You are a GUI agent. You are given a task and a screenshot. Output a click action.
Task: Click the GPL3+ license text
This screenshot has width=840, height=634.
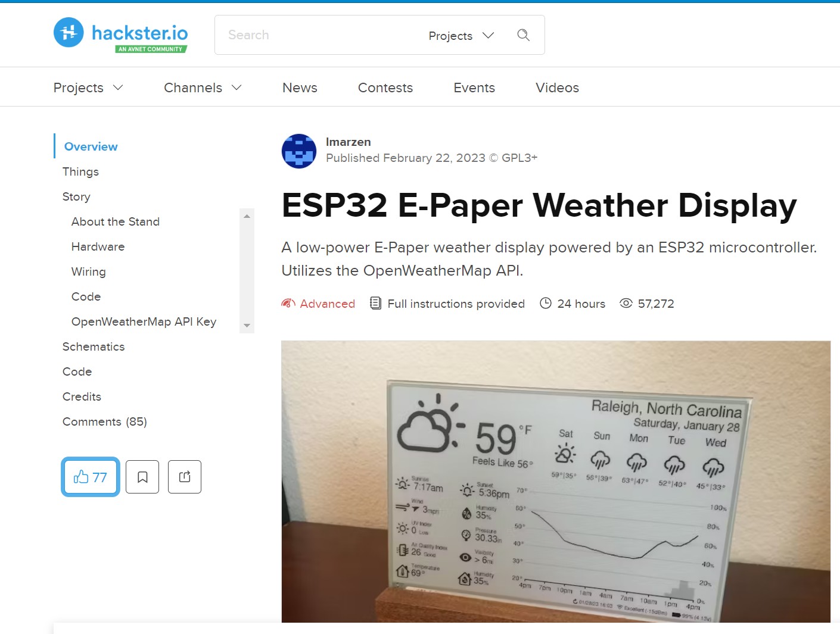tap(519, 158)
